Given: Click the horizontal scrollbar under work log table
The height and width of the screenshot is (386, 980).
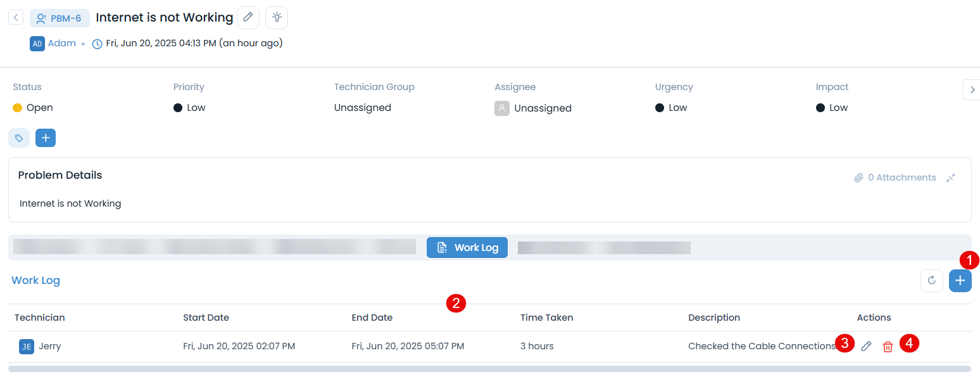Looking at the screenshot, I should (x=489, y=368).
